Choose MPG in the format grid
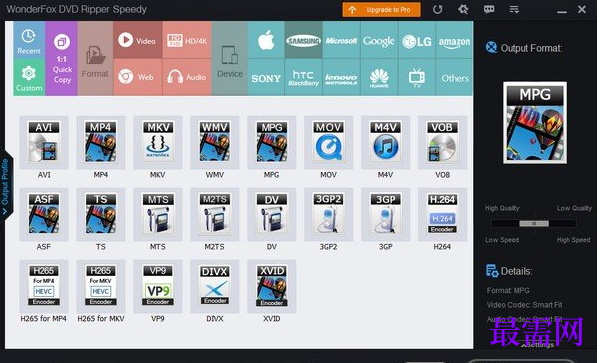This screenshot has width=602, height=363. pos(272,143)
